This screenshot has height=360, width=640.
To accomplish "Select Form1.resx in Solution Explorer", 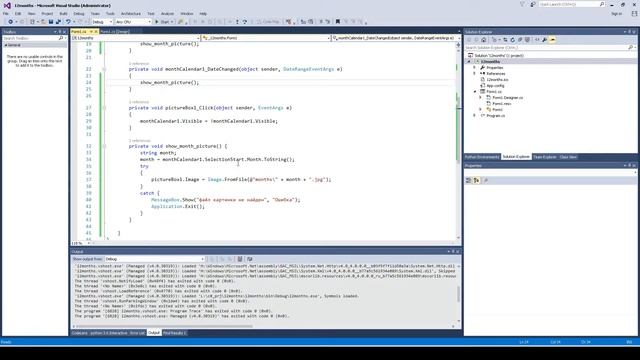I will pos(501,104).
